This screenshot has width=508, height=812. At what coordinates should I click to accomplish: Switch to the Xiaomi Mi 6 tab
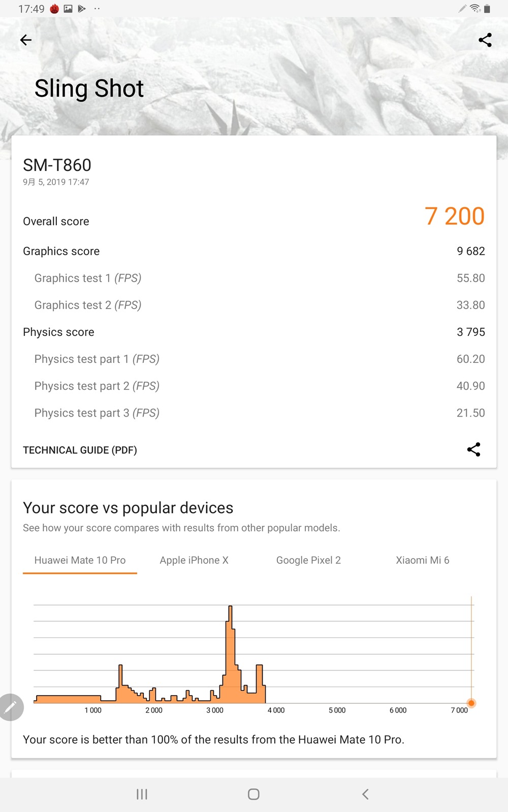(423, 560)
